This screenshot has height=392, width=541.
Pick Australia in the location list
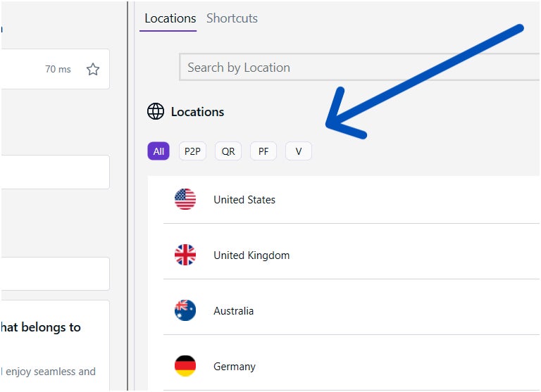tap(352, 310)
